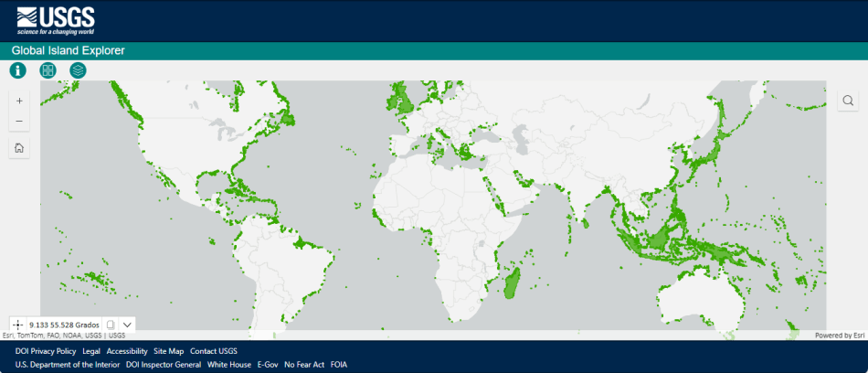The image size is (868, 373).
Task: Zoom in on the map
Action: pos(19,101)
